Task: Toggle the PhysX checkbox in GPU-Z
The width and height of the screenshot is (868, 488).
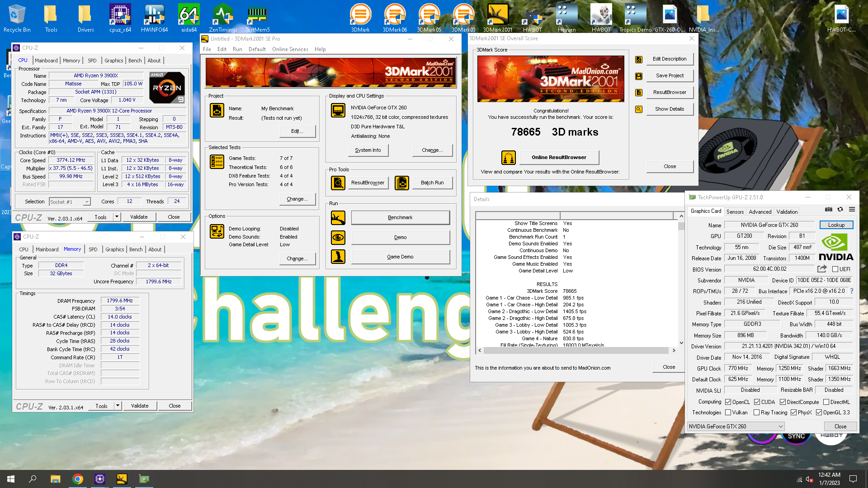Action: tap(793, 413)
